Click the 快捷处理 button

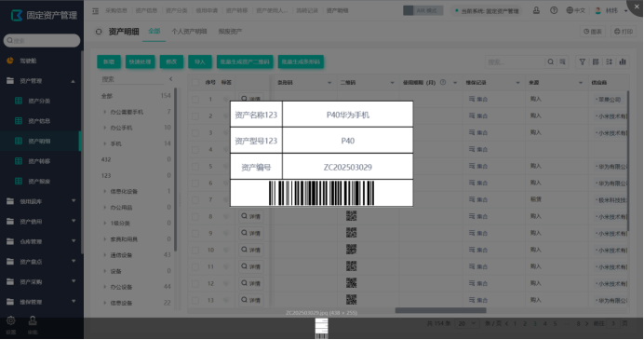pyautogui.click(x=140, y=61)
